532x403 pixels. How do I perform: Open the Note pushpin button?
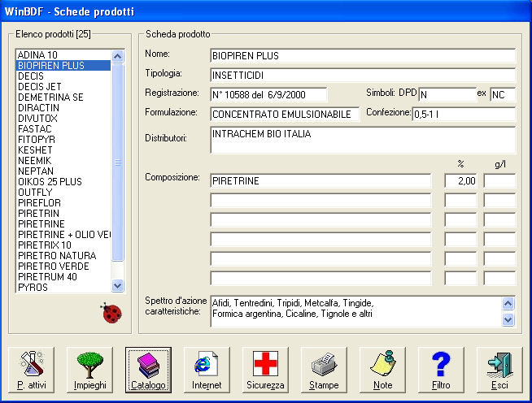382,370
